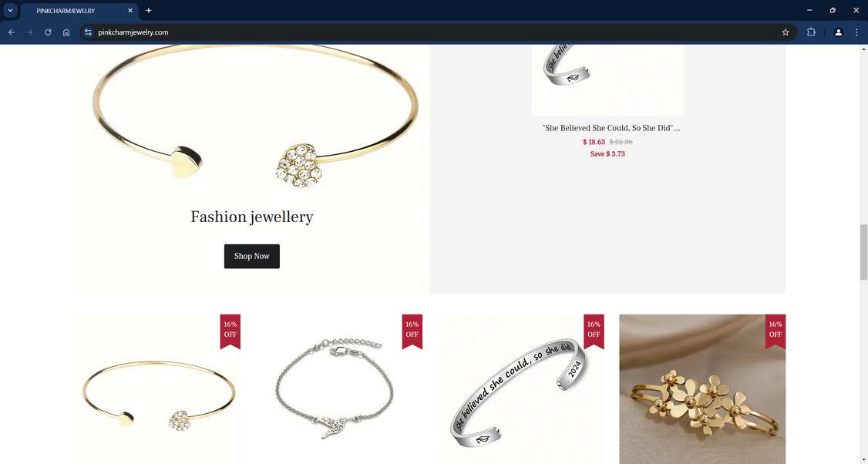868x464 pixels.
Task: Close the PINKCHARMJEWELRY tab
Action: (130, 11)
